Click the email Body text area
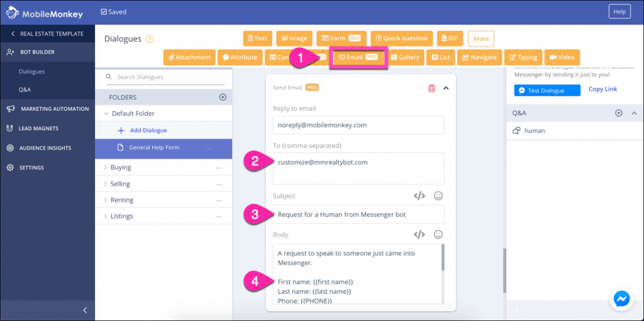 point(357,274)
